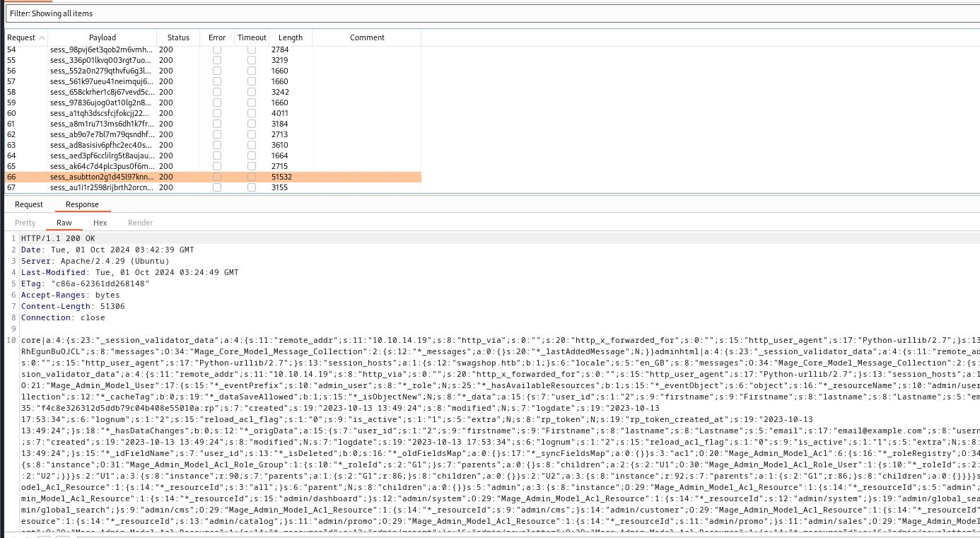Screen dimensions: 980x538
Task: Toggle the Timeout checkbox for request 67
Action: click(252, 187)
